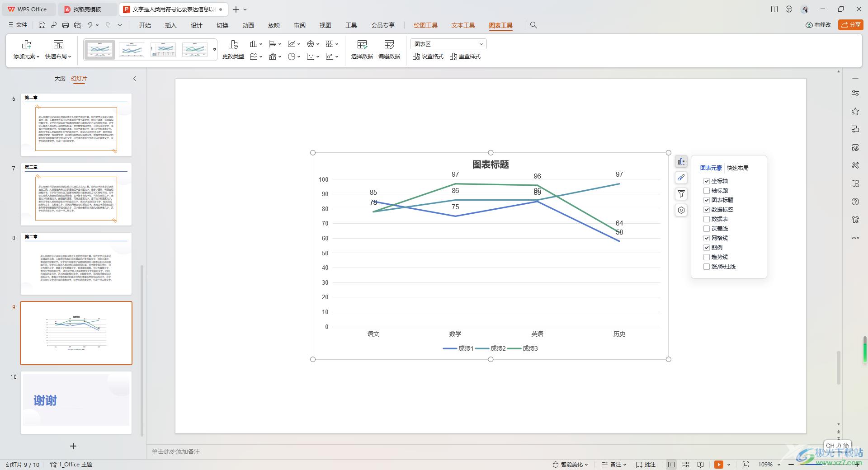Click the notes field 单击此处添加备注
This screenshot has height=470, width=868.
point(176,451)
